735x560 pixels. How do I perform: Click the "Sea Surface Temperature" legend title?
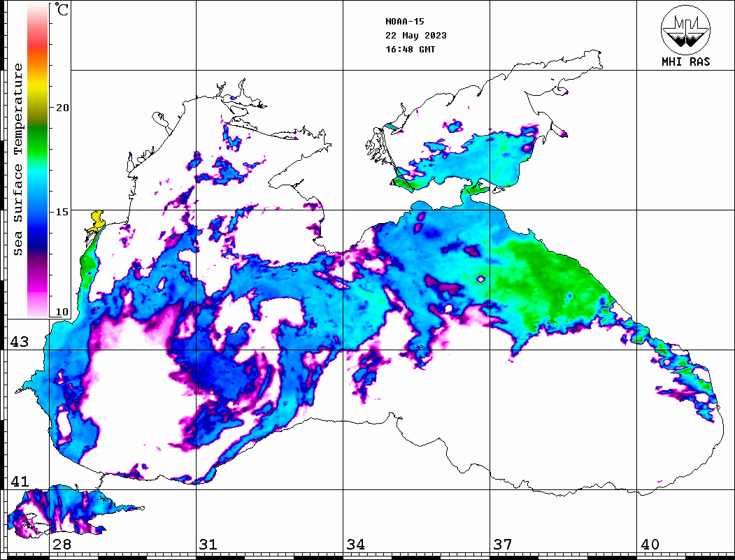[x=17, y=159]
